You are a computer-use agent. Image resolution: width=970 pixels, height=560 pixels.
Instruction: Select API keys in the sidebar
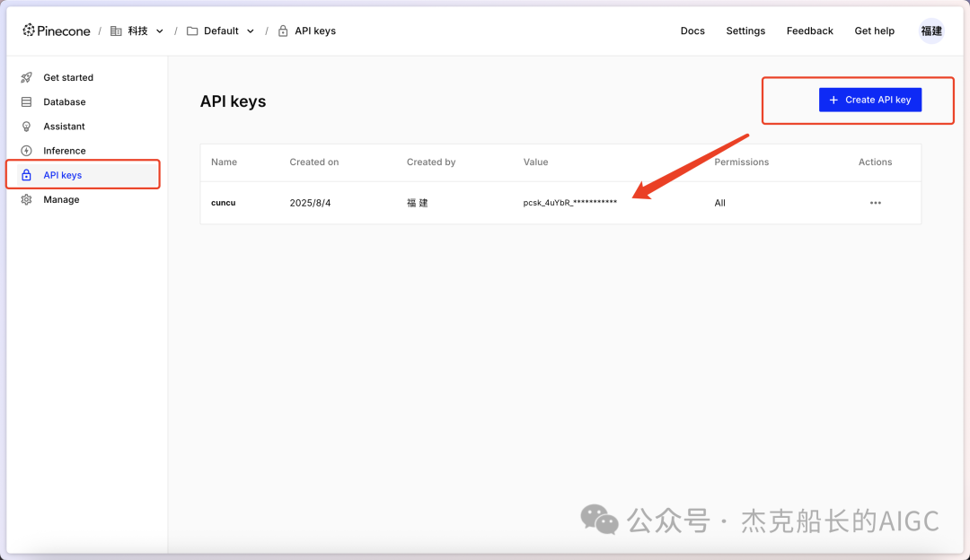coord(83,175)
